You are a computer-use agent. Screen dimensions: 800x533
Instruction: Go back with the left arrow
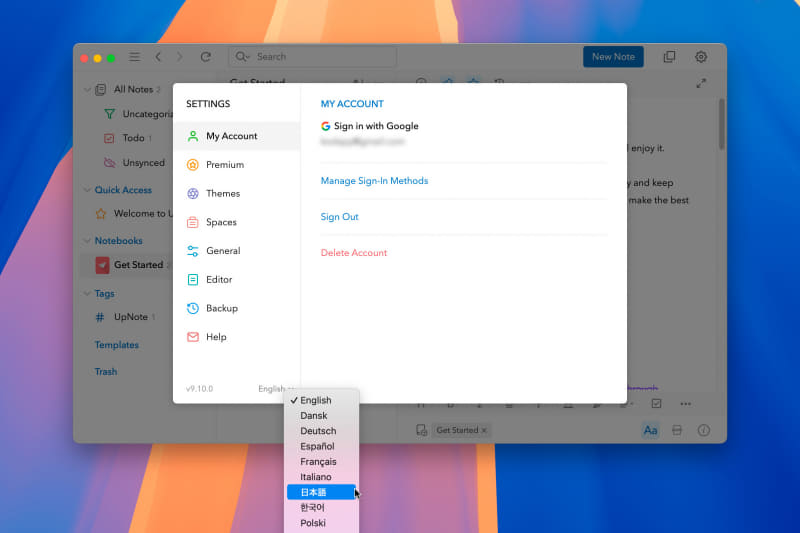coord(158,57)
